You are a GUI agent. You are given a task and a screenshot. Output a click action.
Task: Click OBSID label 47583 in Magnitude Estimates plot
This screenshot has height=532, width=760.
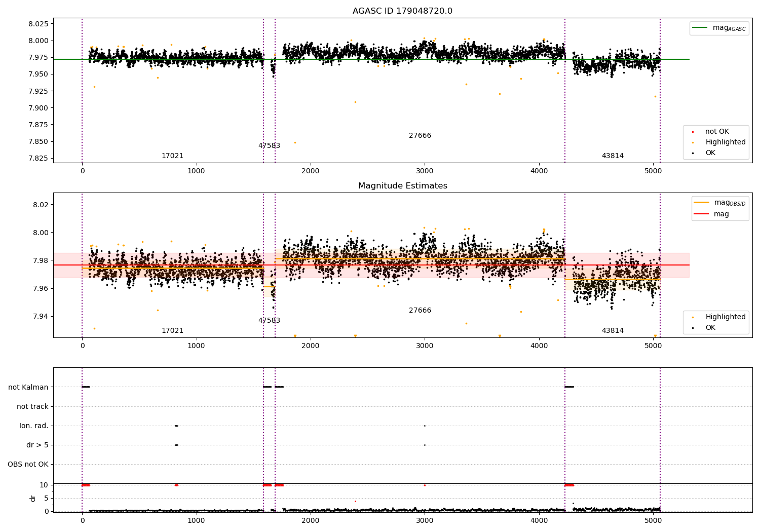269,321
